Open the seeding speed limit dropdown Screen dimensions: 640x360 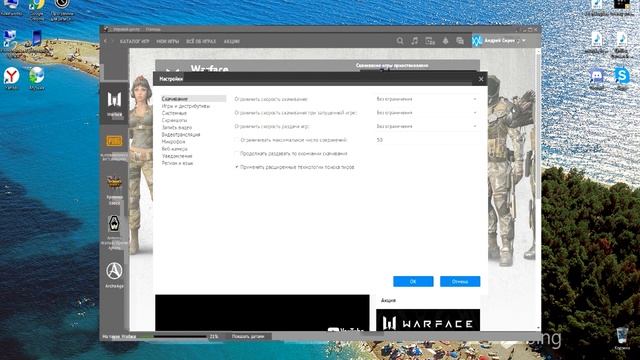coord(426,127)
